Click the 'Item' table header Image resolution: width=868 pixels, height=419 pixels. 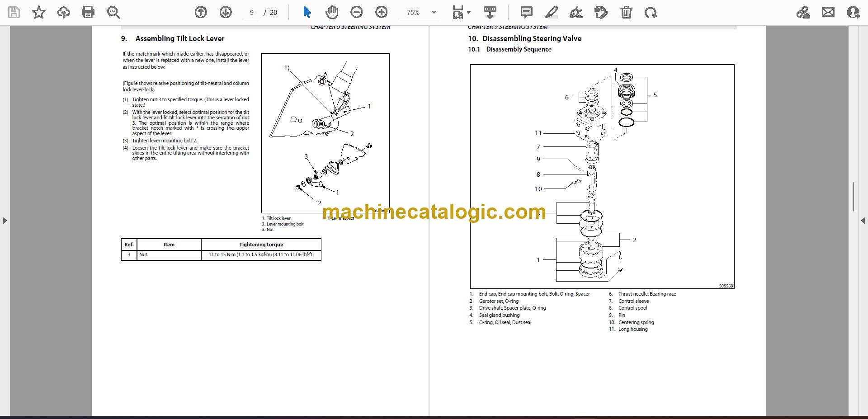169,245
